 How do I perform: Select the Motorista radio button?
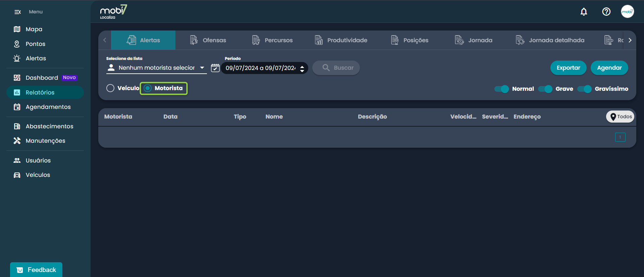pos(148,88)
